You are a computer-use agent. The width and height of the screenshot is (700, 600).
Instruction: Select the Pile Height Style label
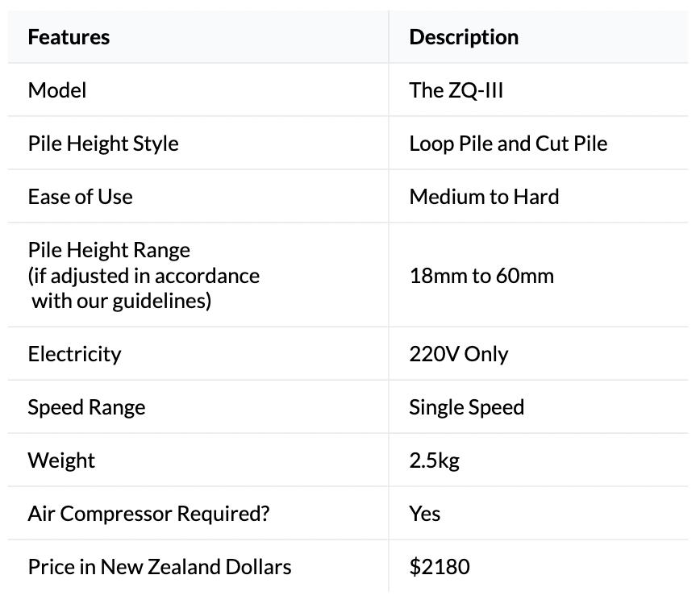(x=103, y=144)
